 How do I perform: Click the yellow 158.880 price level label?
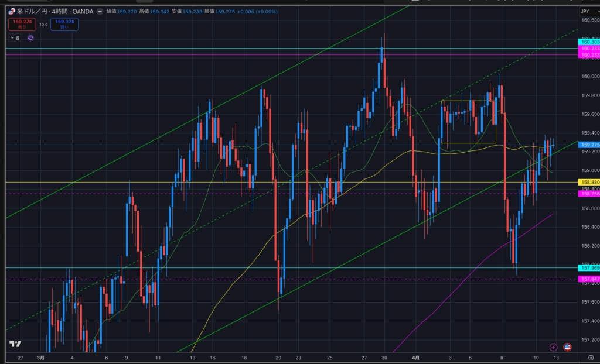tap(588, 183)
